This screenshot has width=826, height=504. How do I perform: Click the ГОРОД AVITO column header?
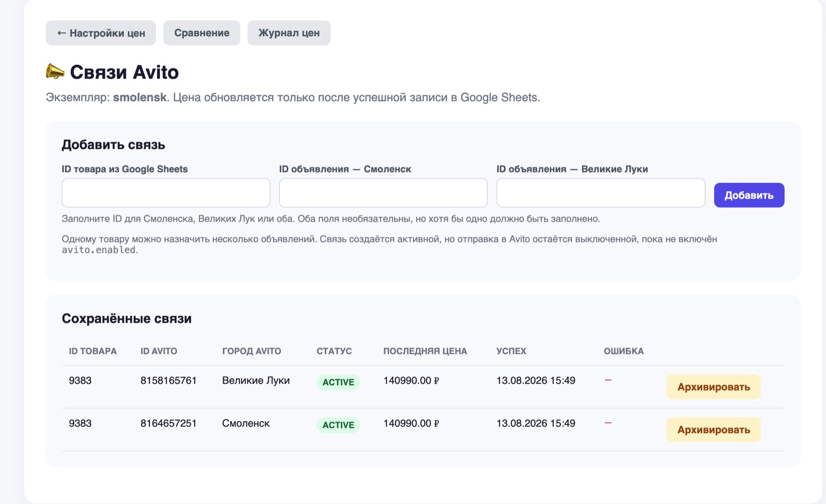[x=252, y=351]
